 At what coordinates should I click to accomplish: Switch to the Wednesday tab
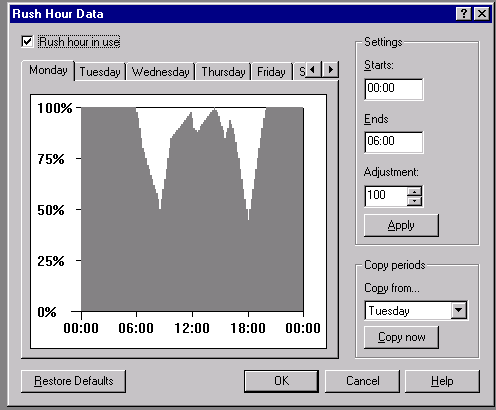[161, 72]
